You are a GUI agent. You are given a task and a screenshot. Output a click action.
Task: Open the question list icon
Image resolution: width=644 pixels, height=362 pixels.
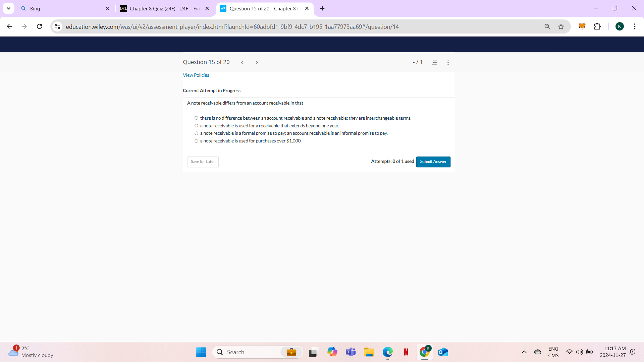[x=434, y=62]
